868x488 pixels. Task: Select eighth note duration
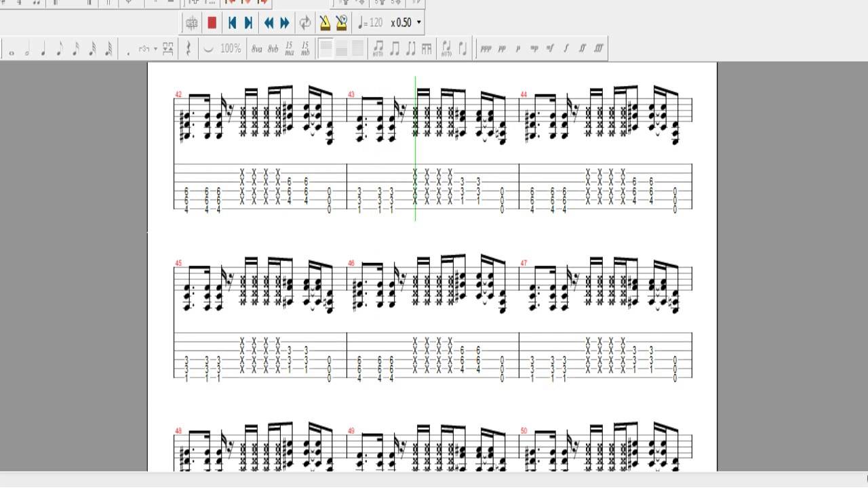(60, 49)
